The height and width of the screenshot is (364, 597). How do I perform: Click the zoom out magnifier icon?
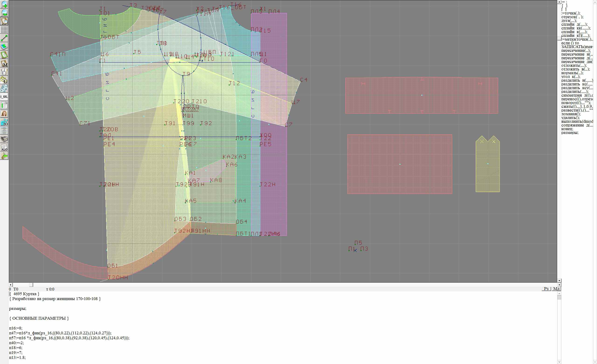[4, 13]
